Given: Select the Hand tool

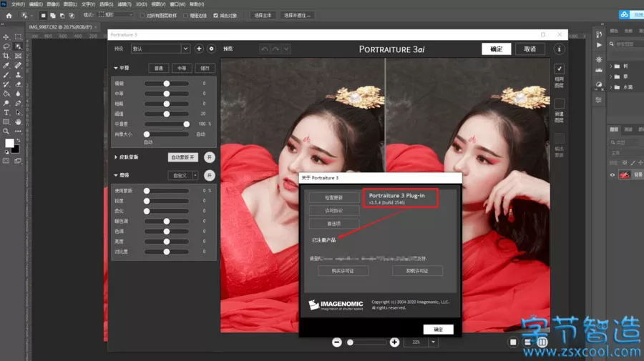Looking at the screenshot, I should (x=18, y=122).
